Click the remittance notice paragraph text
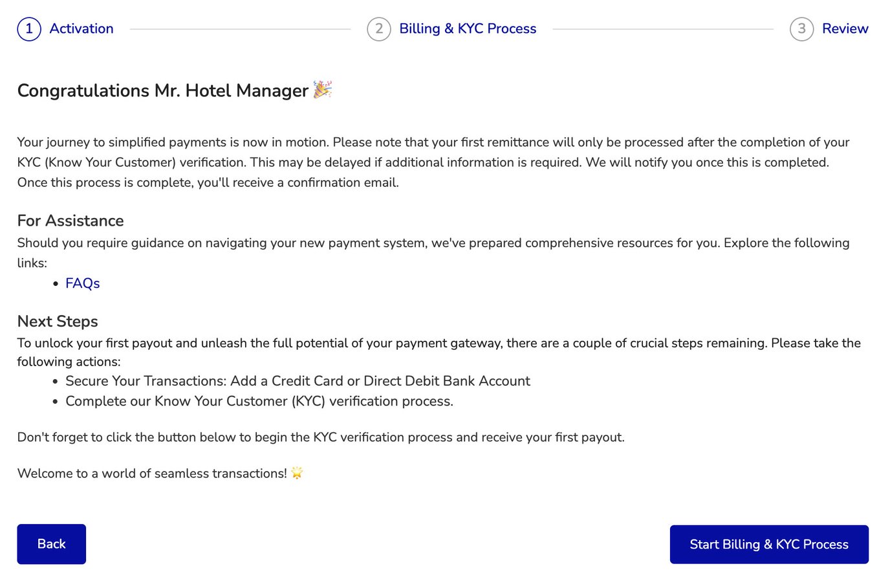890x588 pixels. [427, 162]
